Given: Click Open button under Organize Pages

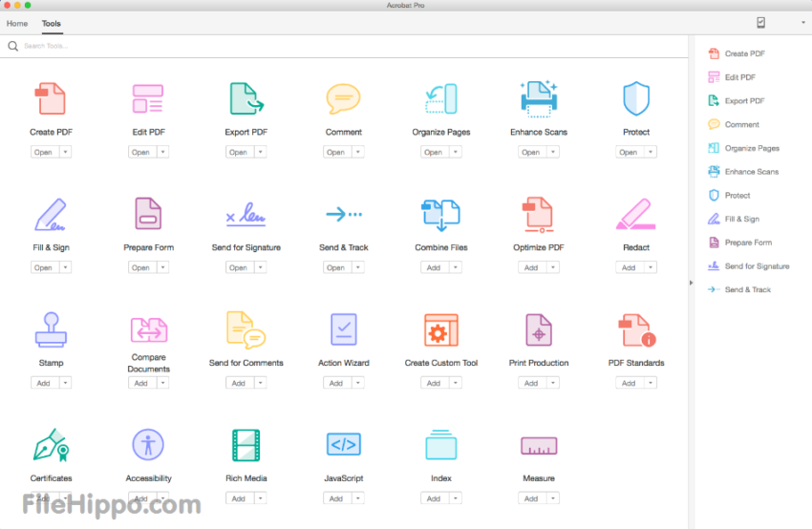Looking at the screenshot, I should click(x=434, y=152).
